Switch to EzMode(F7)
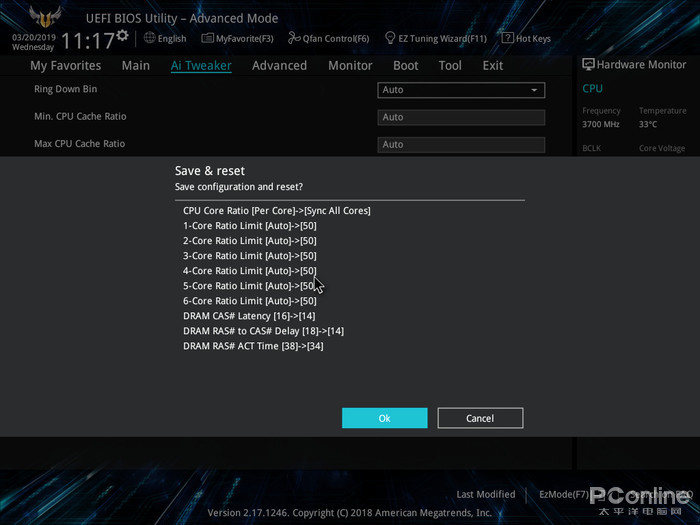The width and height of the screenshot is (700, 525). pyautogui.click(x=563, y=494)
